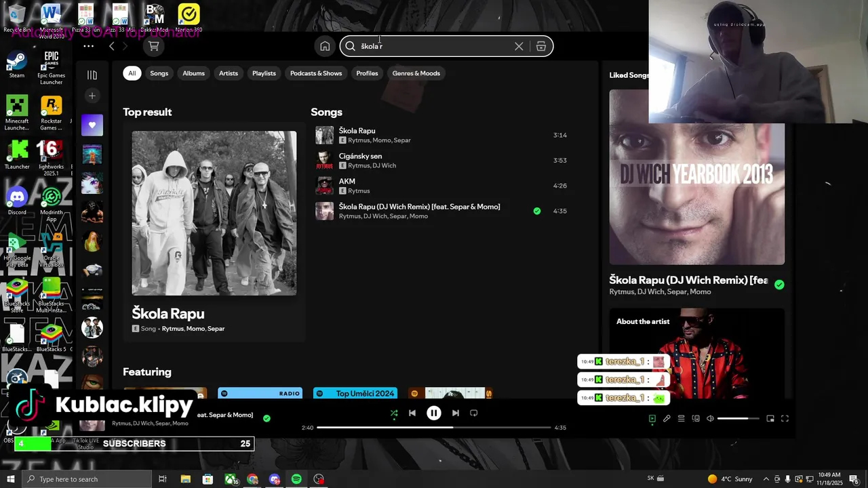The height and width of the screenshot is (488, 868).
Task: Open the Top Umělci 2024 playlist card
Action: coord(355,393)
